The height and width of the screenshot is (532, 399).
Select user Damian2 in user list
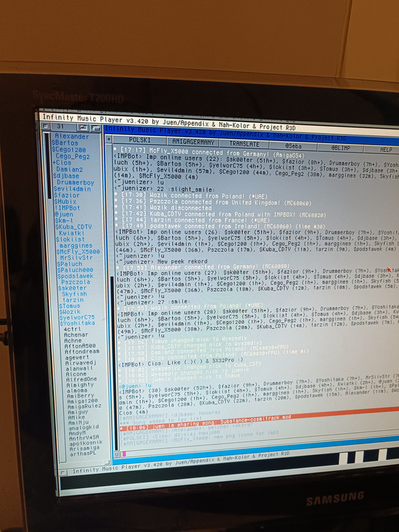tap(70, 169)
